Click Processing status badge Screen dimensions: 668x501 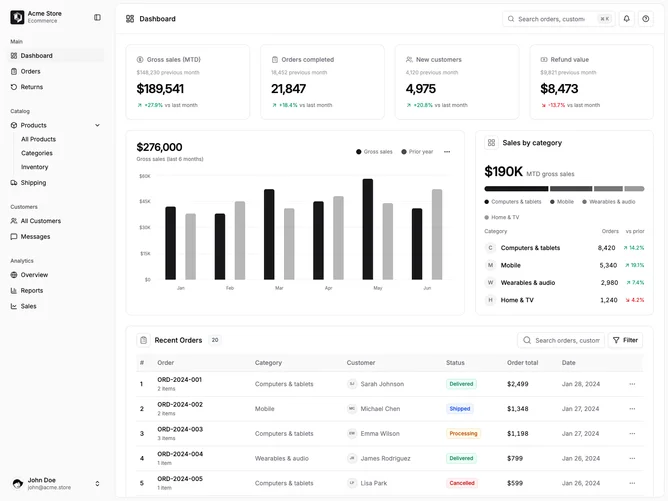(463, 433)
